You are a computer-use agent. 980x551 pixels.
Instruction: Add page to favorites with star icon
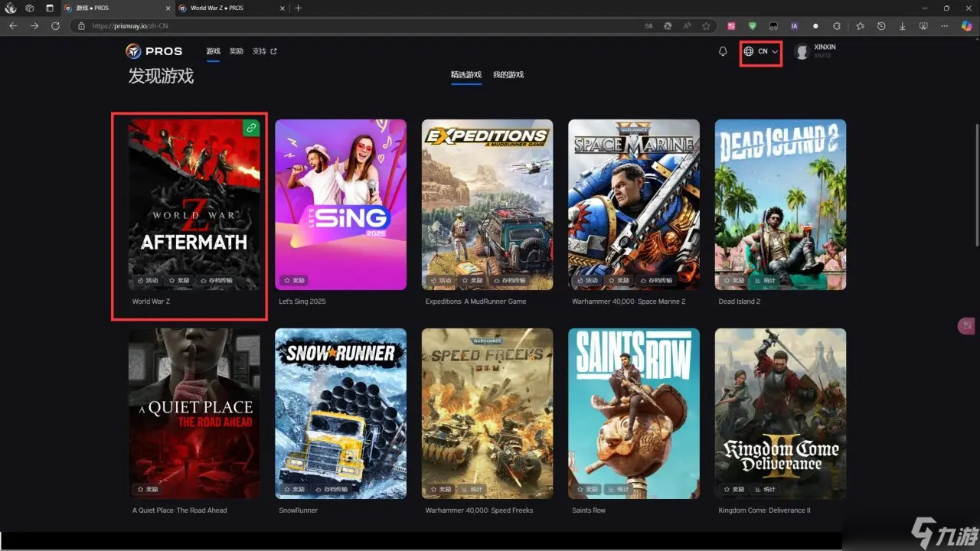[706, 26]
